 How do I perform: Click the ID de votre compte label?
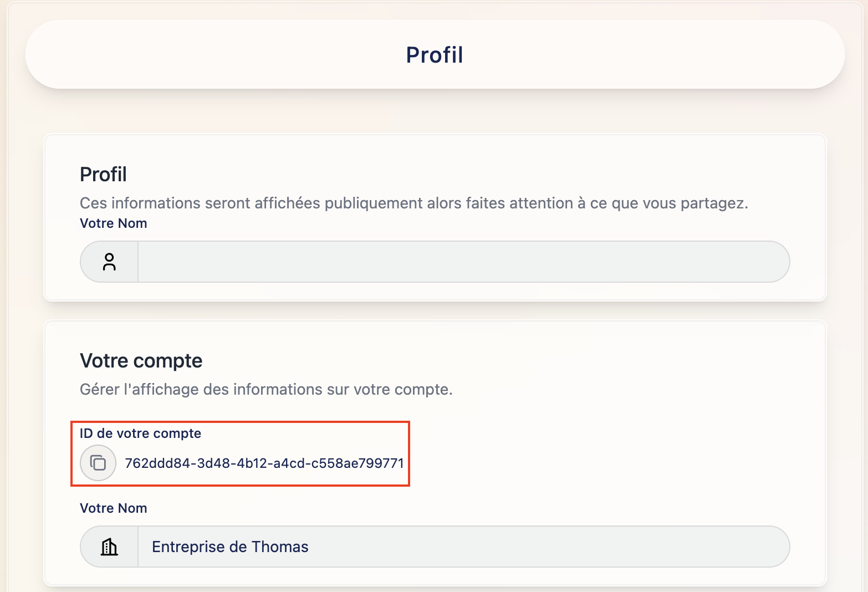point(140,433)
